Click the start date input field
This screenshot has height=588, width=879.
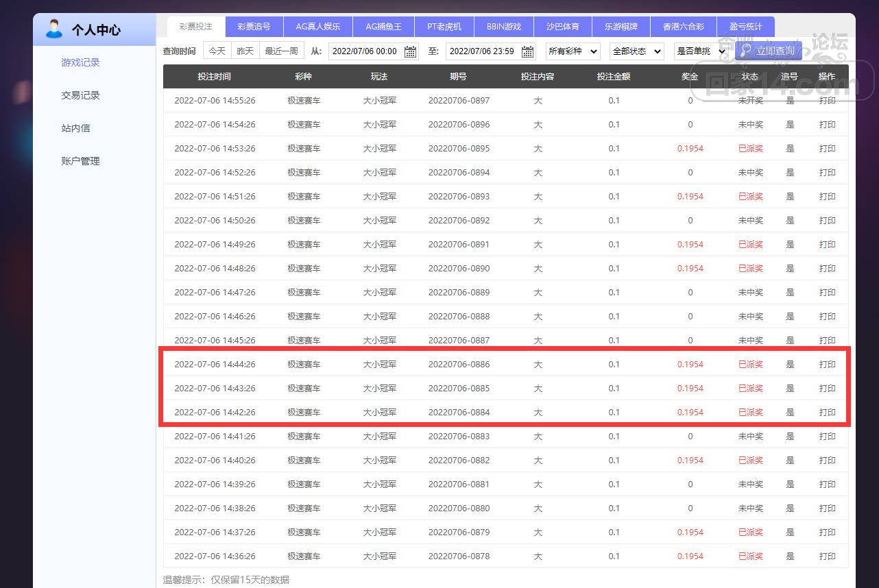click(365, 51)
